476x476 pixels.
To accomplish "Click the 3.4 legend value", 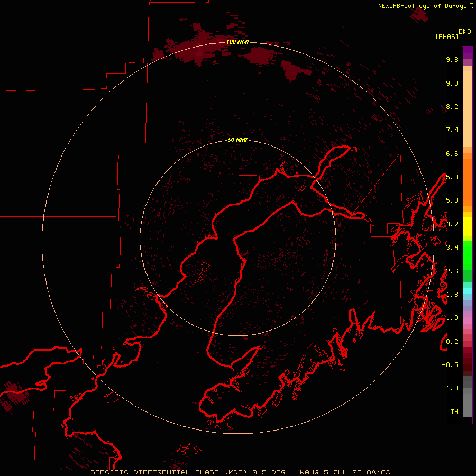I will click(x=452, y=248).
